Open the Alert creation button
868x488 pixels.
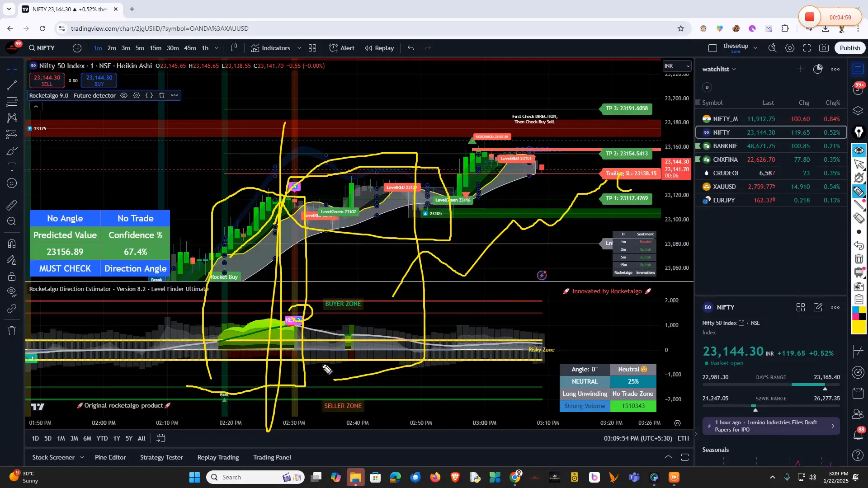(x=342, y=48)
